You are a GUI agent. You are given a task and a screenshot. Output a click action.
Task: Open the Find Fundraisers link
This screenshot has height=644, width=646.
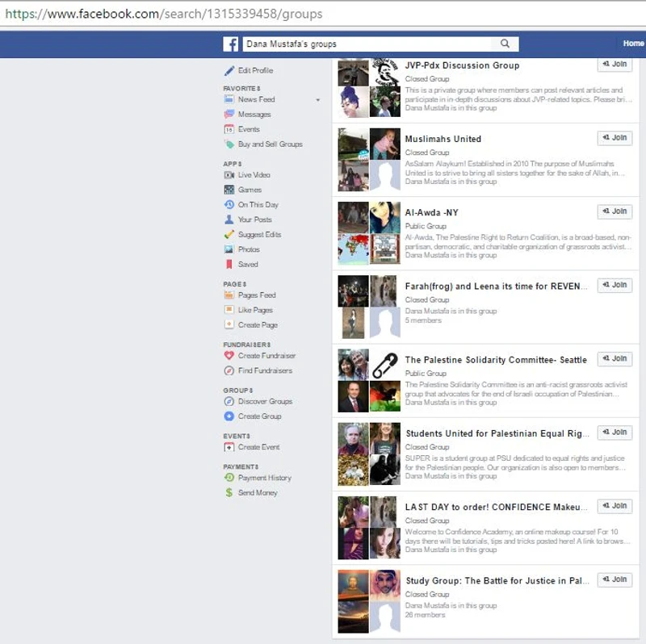point(266,370)
